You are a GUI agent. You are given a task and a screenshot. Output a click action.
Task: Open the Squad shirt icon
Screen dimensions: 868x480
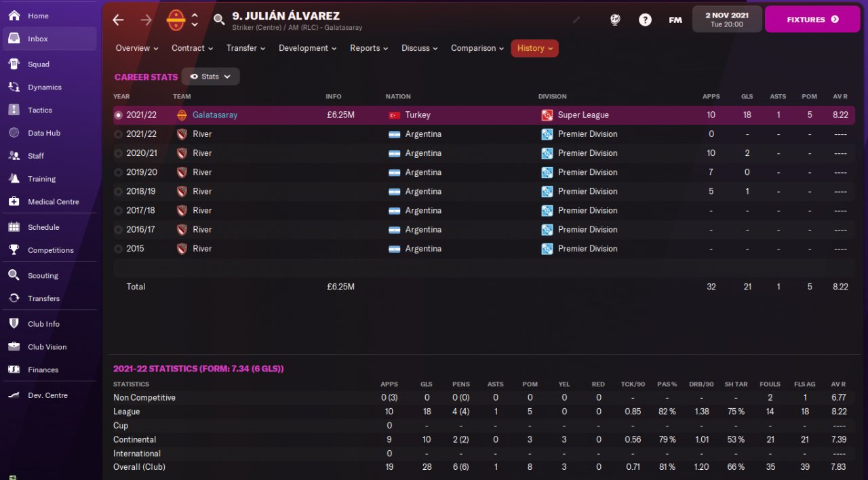click(x=14, y=64)
